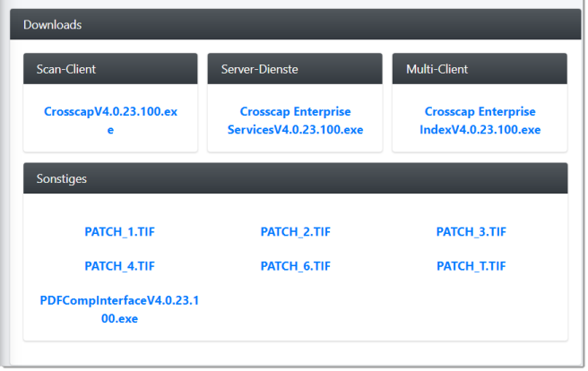Download Crosscap Enterprise IndexV4.0.23.100.exe

point(480,121)
